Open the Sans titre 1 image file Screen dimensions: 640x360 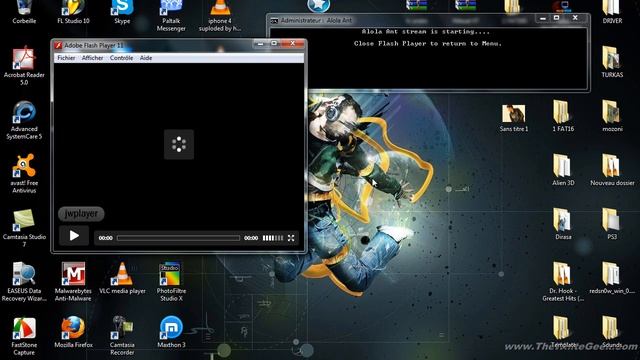coord(513,118)
